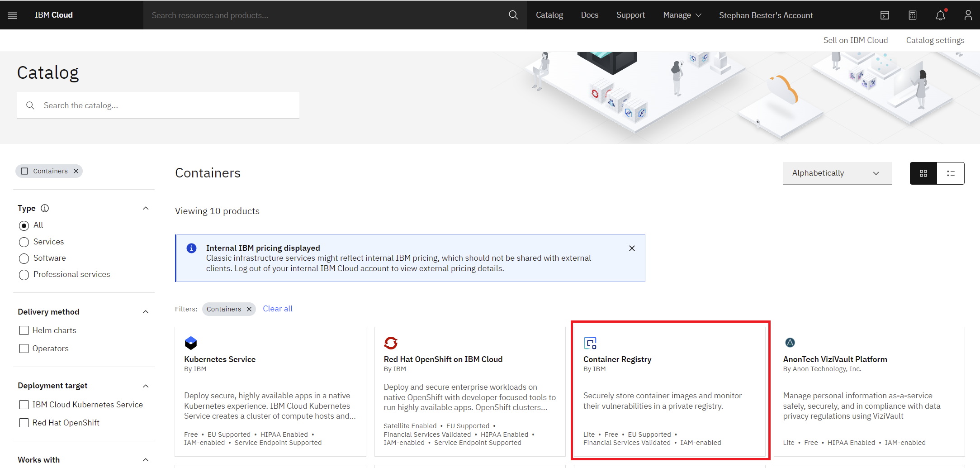Click the Kubernetes Service icon

coord(191,343)
